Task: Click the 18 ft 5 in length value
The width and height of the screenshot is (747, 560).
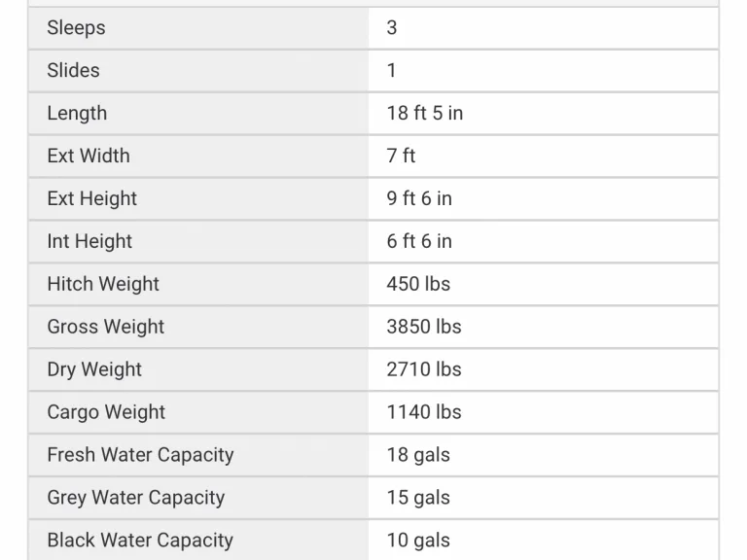Action: pos(425,114)
